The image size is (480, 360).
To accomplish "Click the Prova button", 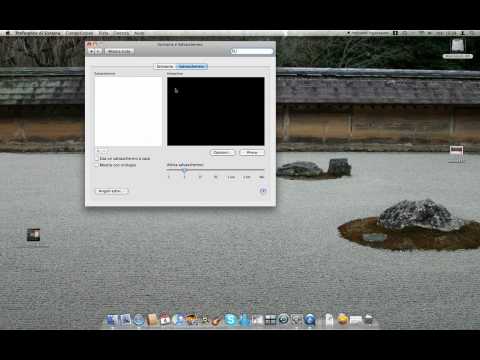I will (252, 153).
